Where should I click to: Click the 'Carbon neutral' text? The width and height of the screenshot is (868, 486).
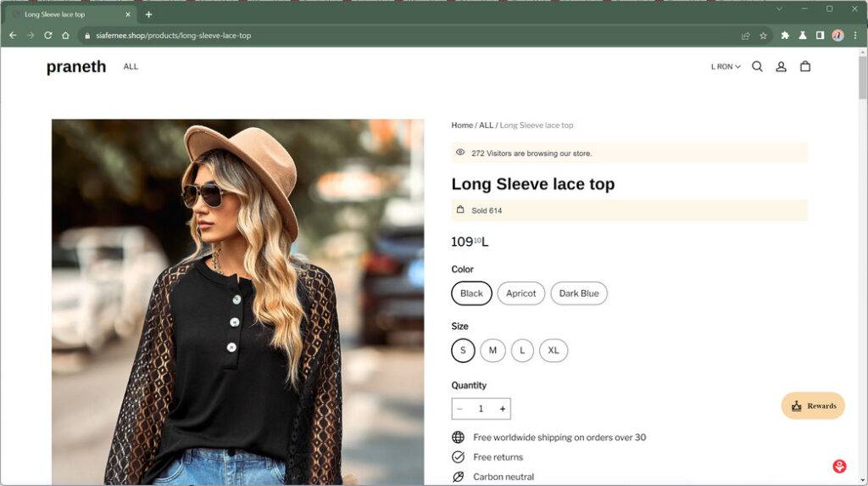(504, 477)
